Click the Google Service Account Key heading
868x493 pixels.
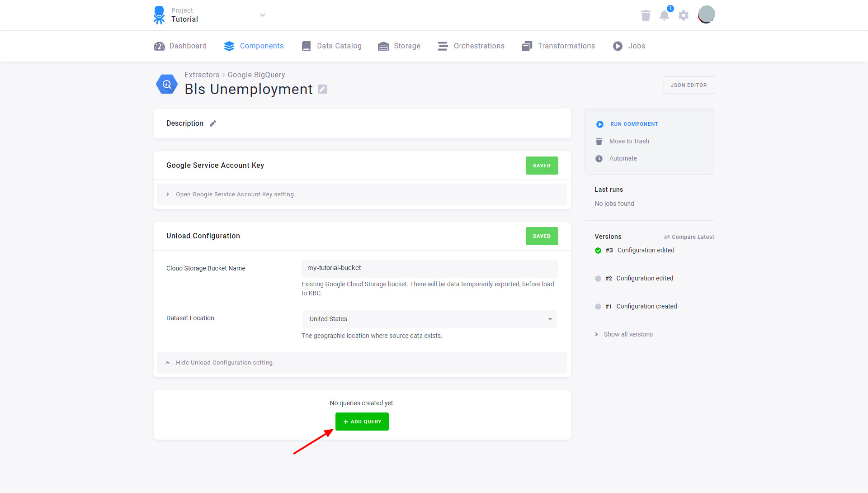coord(215,166)
